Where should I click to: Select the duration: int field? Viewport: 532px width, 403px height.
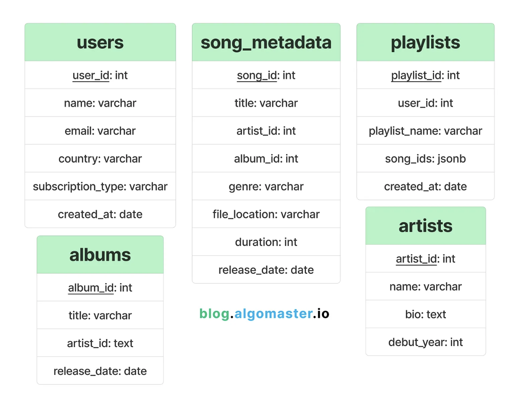266,242
